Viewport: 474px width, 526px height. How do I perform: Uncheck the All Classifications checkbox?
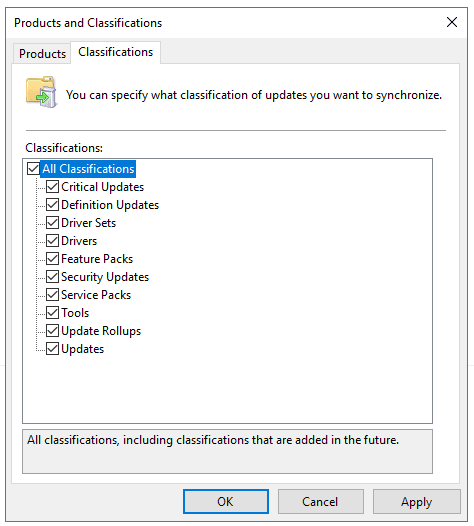pos(34,168)
